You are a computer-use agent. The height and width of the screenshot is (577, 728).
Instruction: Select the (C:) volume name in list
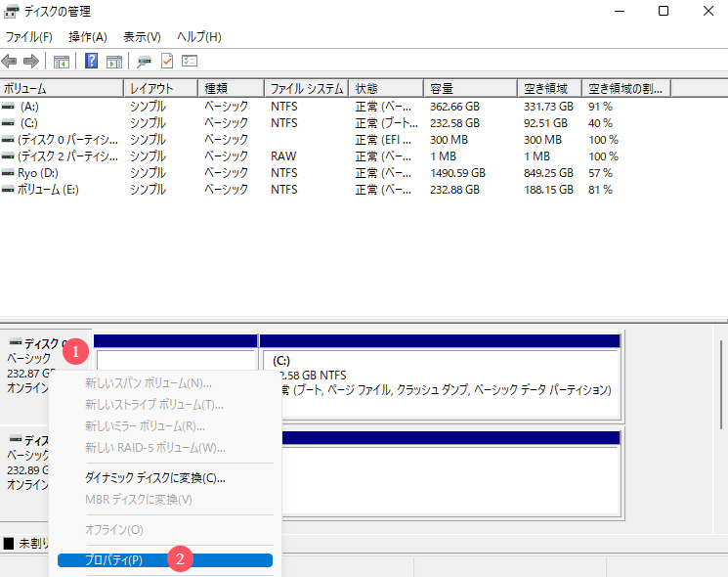click(28, 123)
